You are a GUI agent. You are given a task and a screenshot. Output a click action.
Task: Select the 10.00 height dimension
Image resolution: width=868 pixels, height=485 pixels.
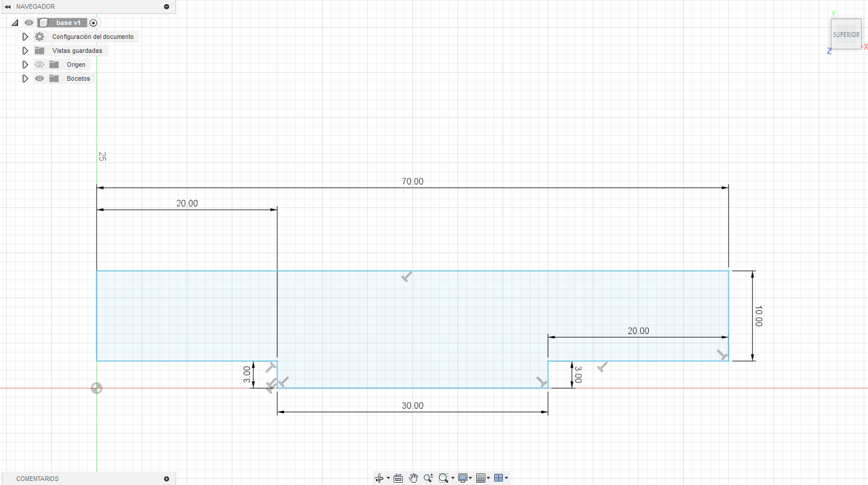(759, 316)
